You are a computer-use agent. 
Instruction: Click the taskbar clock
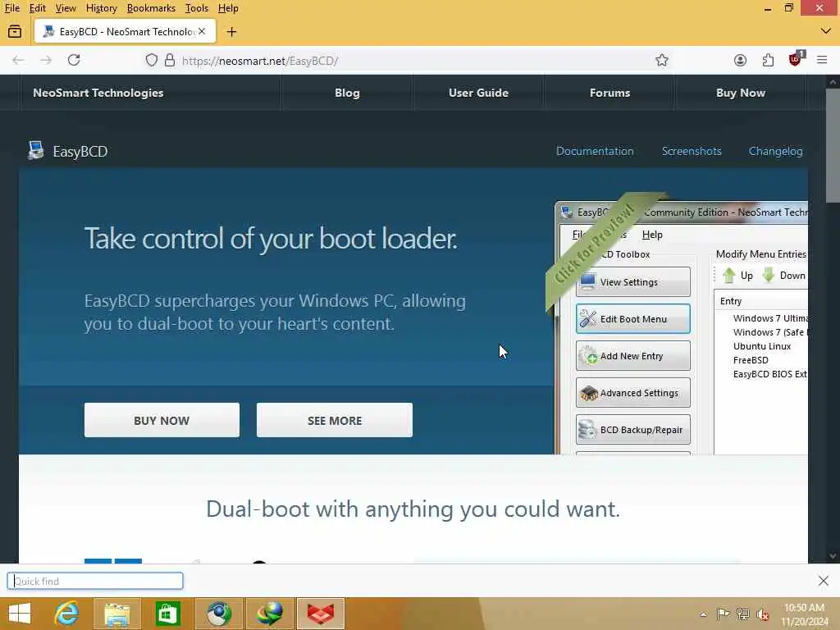tap(804, 614)
